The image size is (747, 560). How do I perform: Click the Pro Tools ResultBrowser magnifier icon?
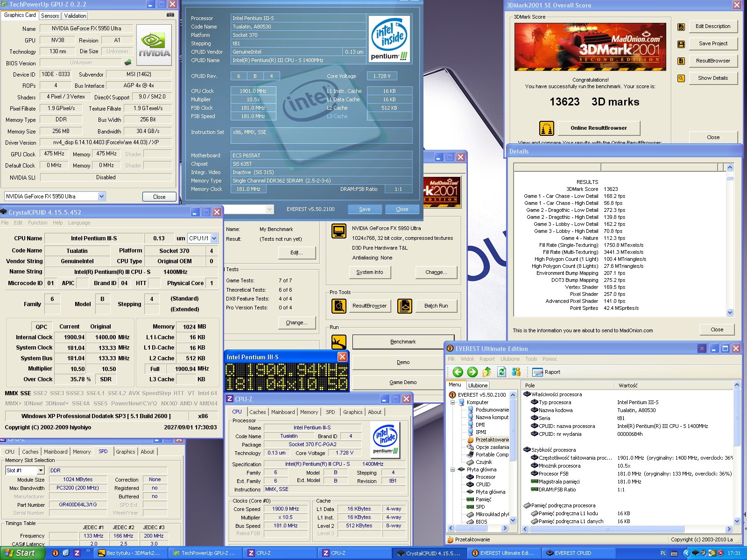[338, 306]
